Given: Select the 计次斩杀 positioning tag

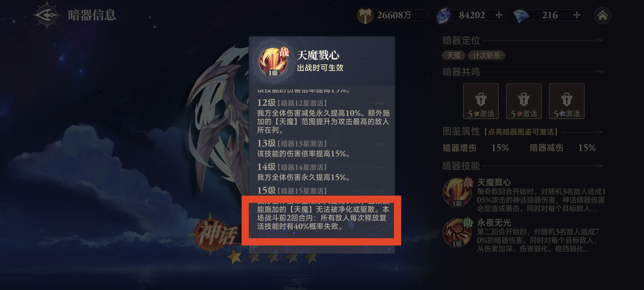Looking at the screenshot, I should (x=486, y=55).
